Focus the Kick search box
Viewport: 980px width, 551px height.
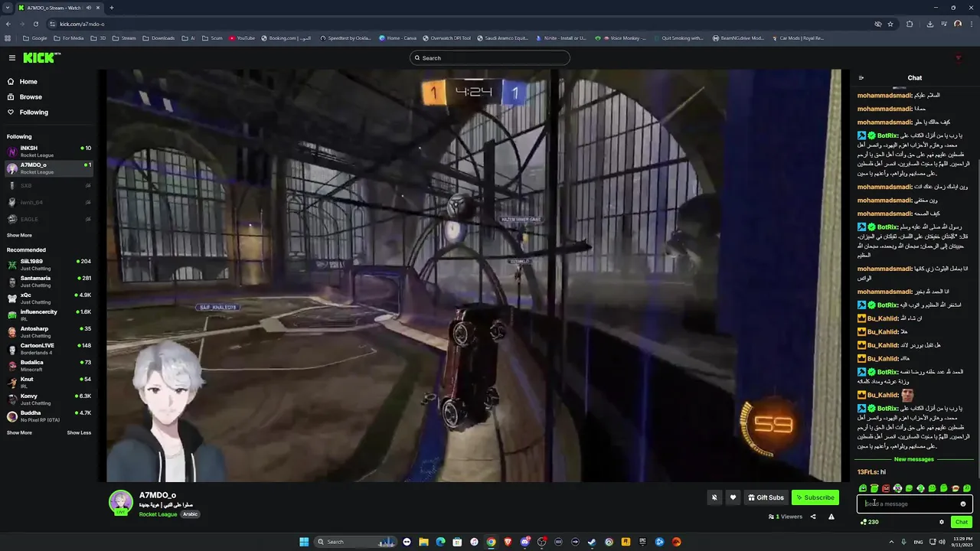tap(490, 58)
